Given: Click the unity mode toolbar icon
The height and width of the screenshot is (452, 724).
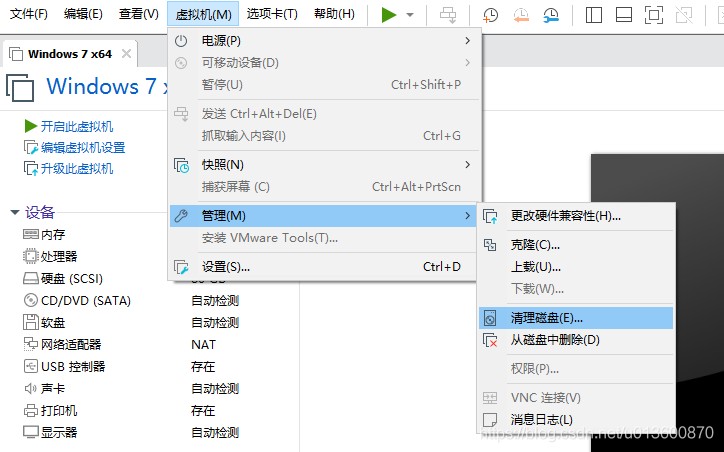Looking at the screenshot, I should [684, 15].
